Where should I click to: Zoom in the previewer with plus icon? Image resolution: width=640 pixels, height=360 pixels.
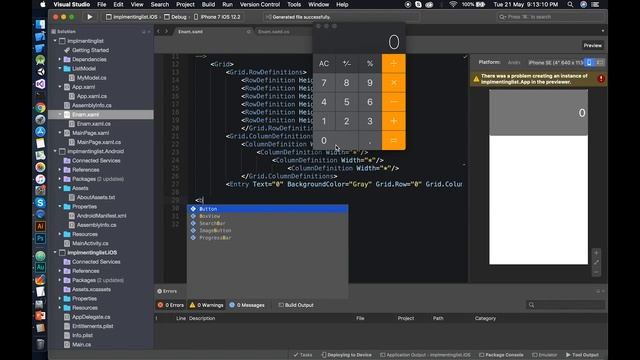(x=596, y=253)
